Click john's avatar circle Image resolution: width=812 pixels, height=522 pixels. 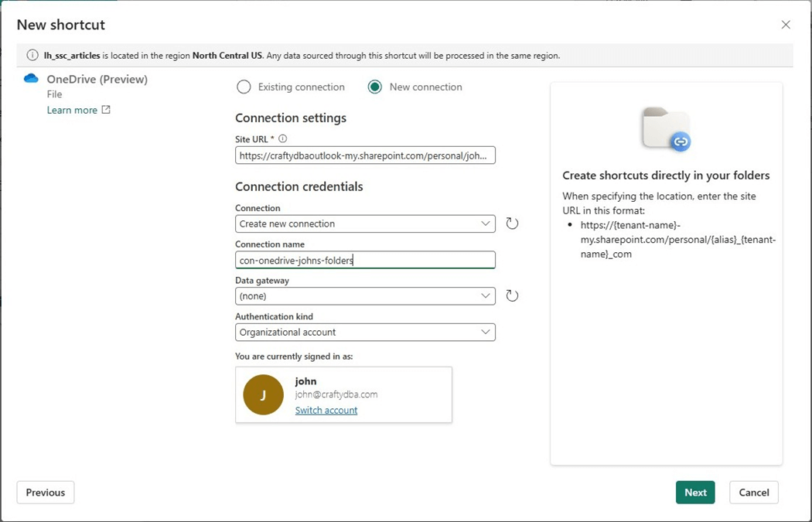[x=263, y=395]
